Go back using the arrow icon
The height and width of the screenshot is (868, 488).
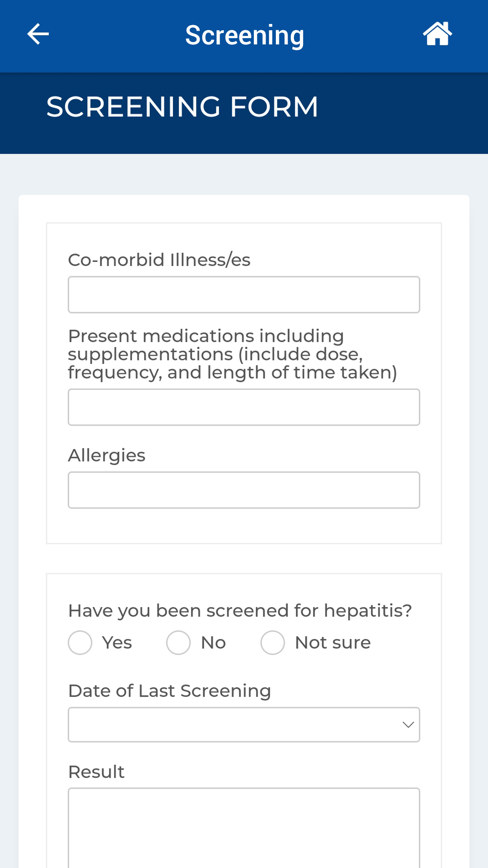pyautogui.click(x=38, y=34)
